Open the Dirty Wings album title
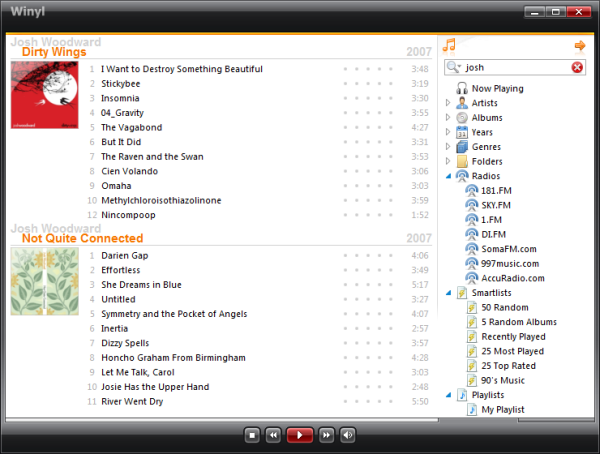 coord(54,52)
